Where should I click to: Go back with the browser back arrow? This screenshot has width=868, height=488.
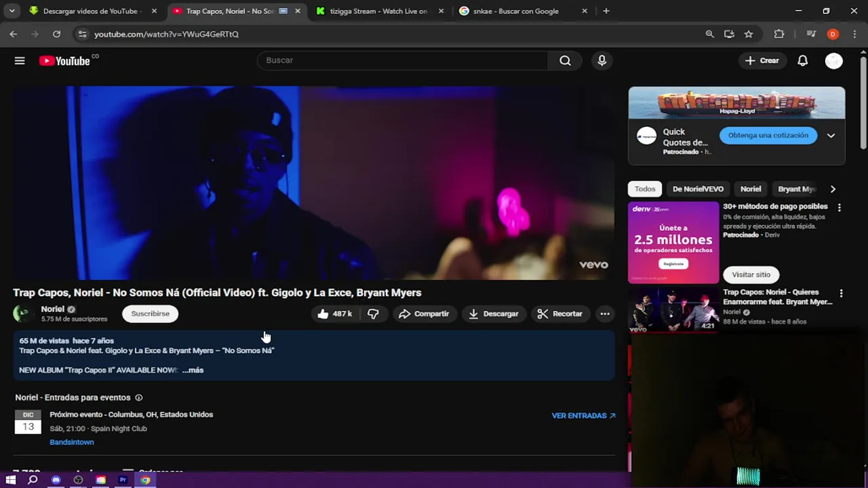pyautogui.click(x=14, y=34)
